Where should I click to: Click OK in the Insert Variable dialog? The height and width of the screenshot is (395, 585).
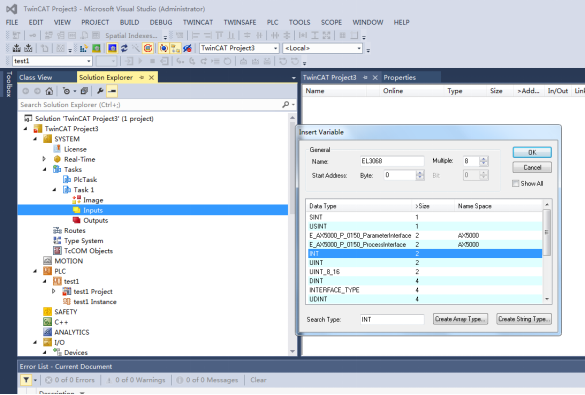[x=532, y=152]
